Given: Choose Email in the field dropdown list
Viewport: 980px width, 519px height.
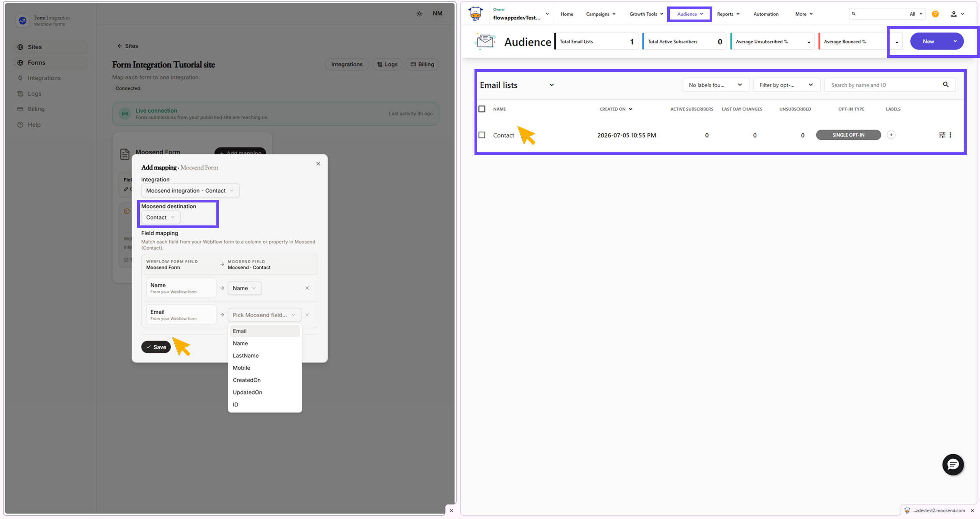Looking at the screenshot, I should [x=264, y=331].
